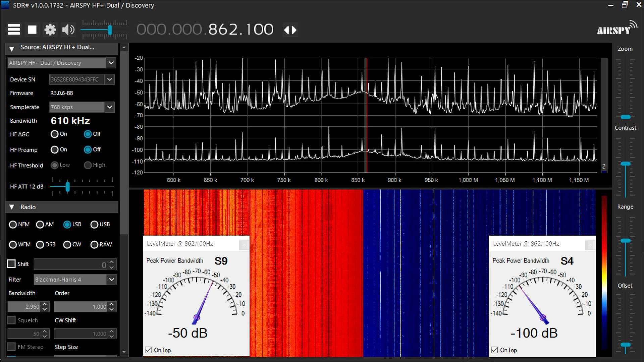Adjust the audio volume slider

click(x=110, y=30)
